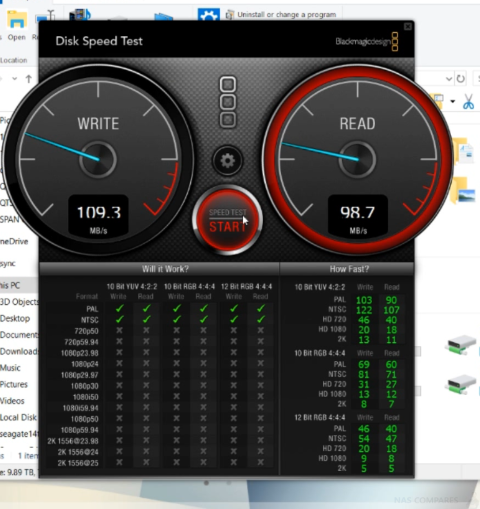Expand the address bar history dropdown
The image size is (480, 509).
(449, 79)
